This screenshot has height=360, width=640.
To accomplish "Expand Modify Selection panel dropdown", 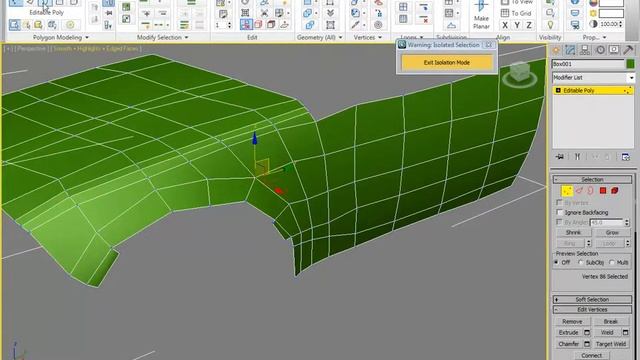I will tap(187, 38).
